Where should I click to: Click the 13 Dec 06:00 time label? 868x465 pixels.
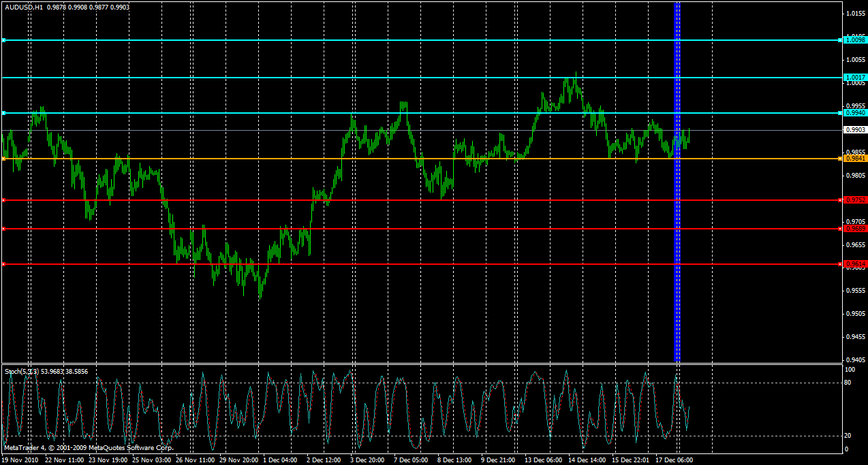(544, 460)
